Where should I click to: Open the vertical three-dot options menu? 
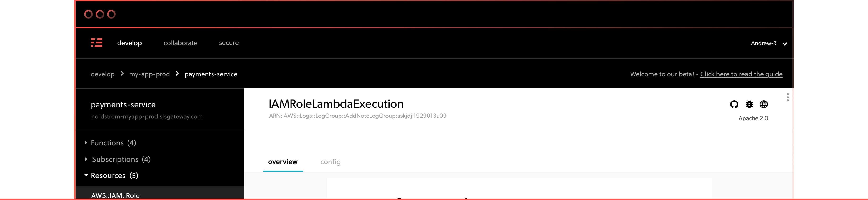click(x=788, y=97)
